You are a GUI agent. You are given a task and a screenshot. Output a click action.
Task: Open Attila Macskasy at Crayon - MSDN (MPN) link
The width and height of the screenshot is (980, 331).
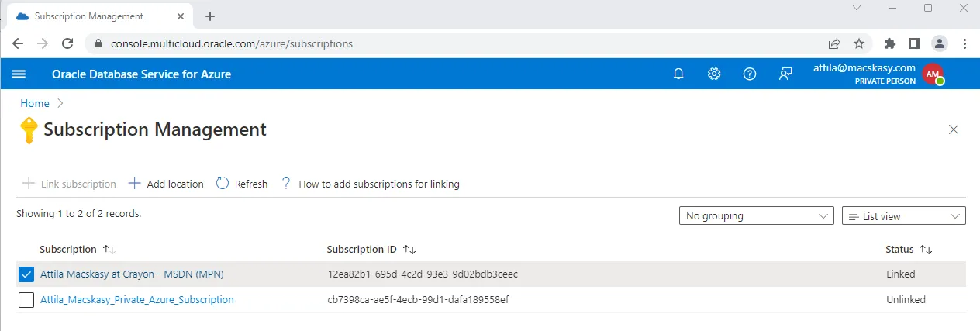(132, 274)
